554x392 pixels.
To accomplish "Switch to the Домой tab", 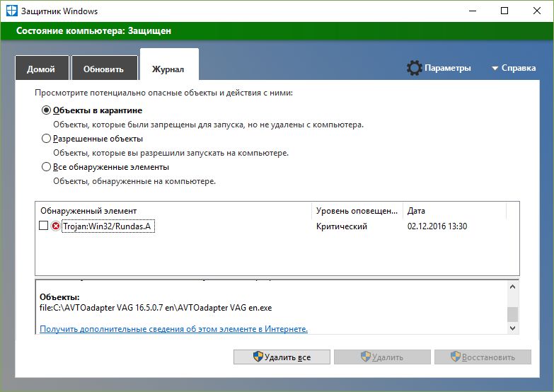I will [x=41, y=69].
